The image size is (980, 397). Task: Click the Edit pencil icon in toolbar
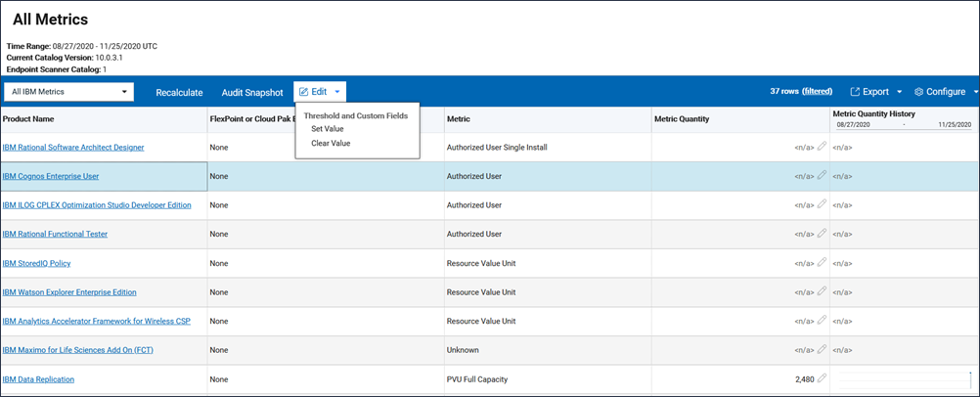pos(303,92)
